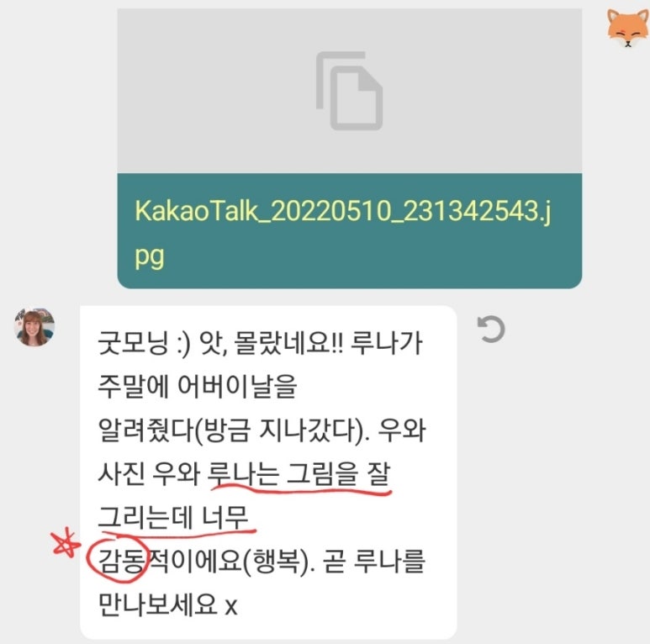This screenshot has height=644, width=650.
Task: Open the fox avatar profile
Action: (627, 28)
